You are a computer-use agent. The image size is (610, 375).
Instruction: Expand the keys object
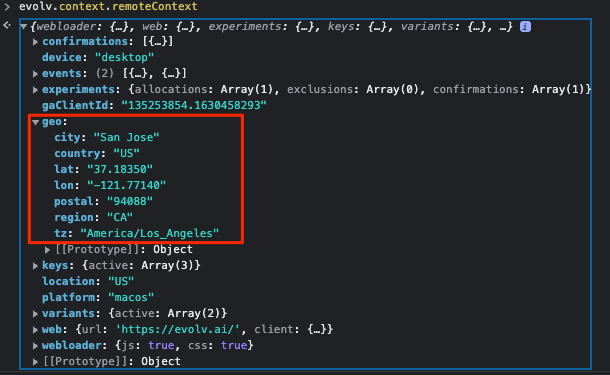pos(35,266)
